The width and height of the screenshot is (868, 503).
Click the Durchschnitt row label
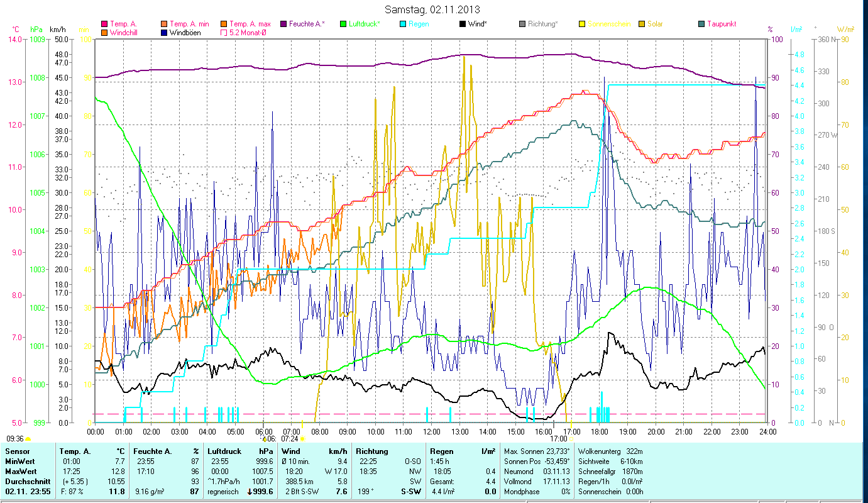point(26,481)
